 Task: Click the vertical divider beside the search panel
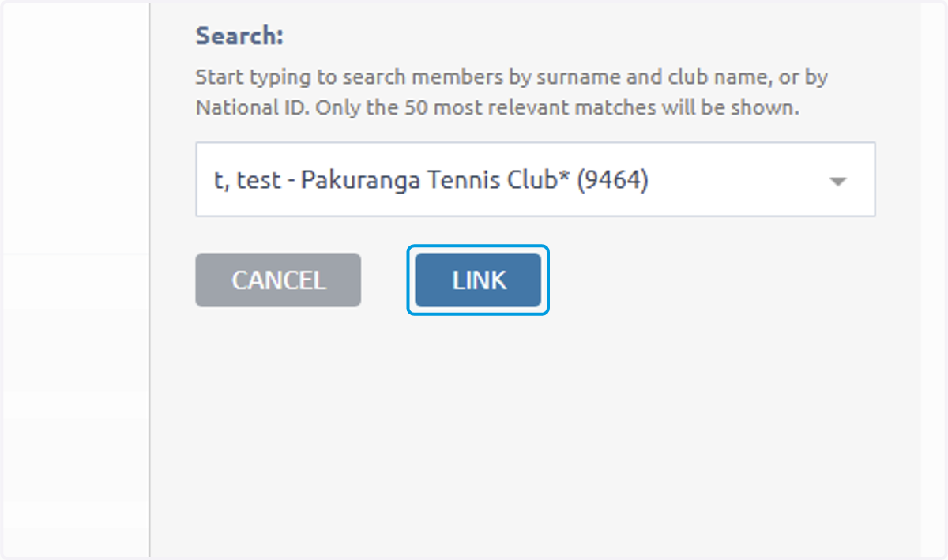pyautogui.click(x=149, y=280)
